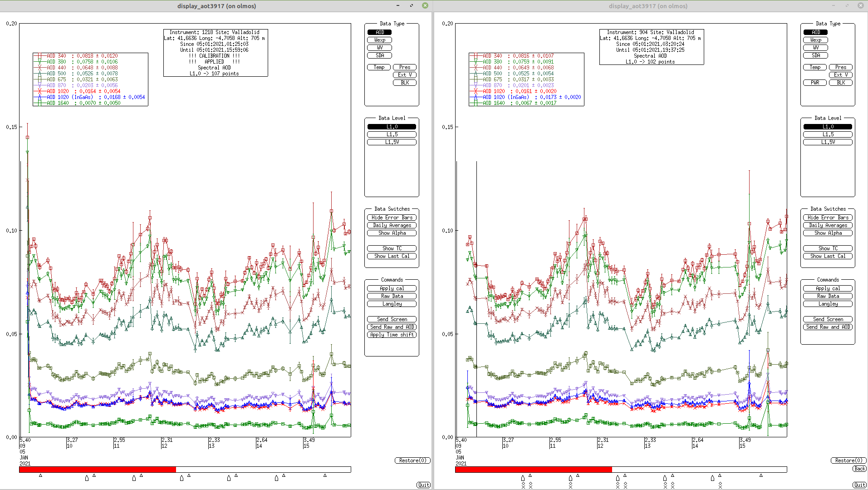Click Pres button in right window
The image size is (868, 490).
tap(841, 67)
